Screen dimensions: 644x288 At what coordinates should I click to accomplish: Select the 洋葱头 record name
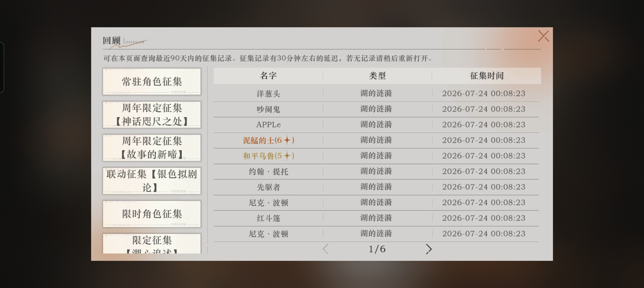[x=268, y=94]
